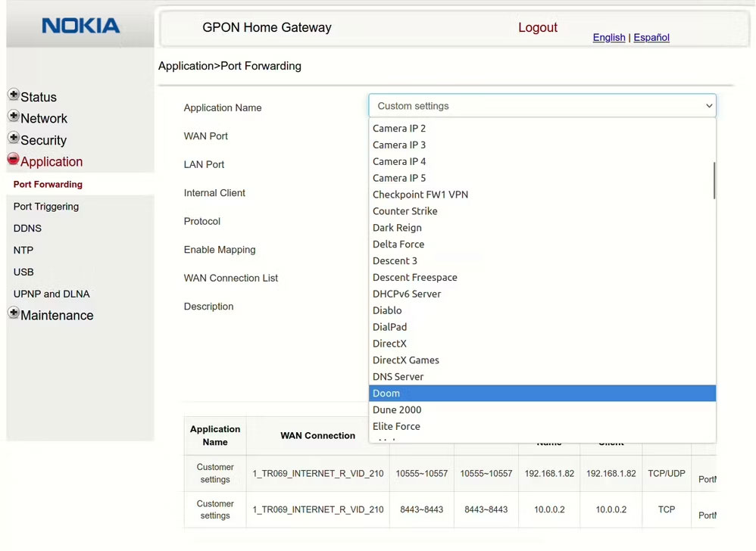This screenshot has width=756, height=551.
Task: Choose Checkpoint FW1 VPN option
Action: tap(542, 195)
